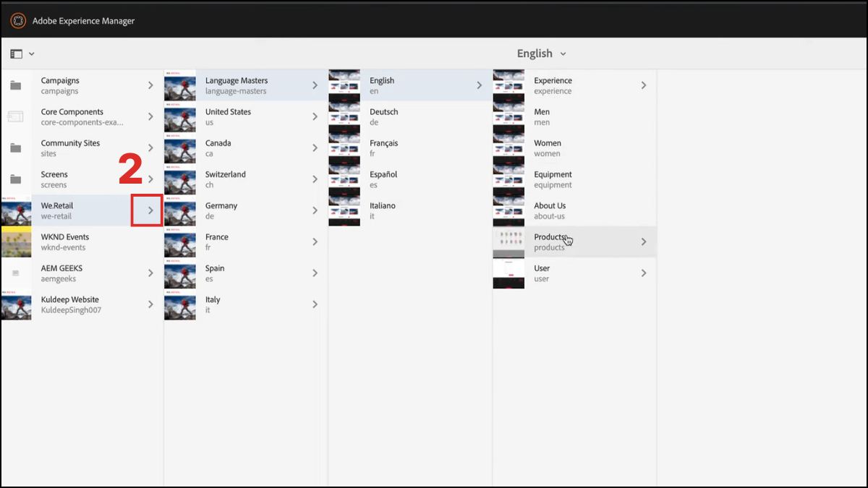The width and height of the screenshot is (868, 488).
Task: Expand the rail view dropdown arrow
Action: click(32, 54)
